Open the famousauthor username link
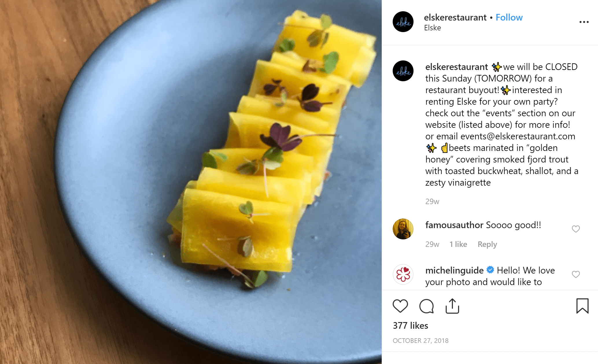 (454, 225)
